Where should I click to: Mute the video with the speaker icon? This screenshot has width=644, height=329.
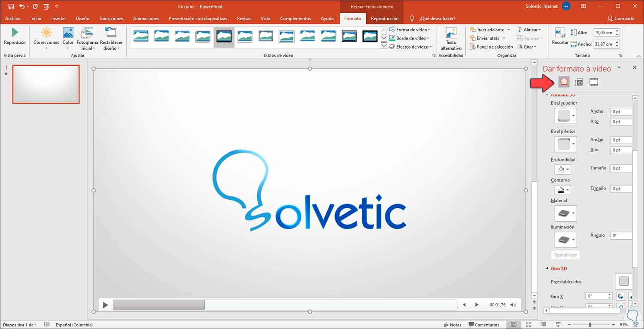pos(513,305)
